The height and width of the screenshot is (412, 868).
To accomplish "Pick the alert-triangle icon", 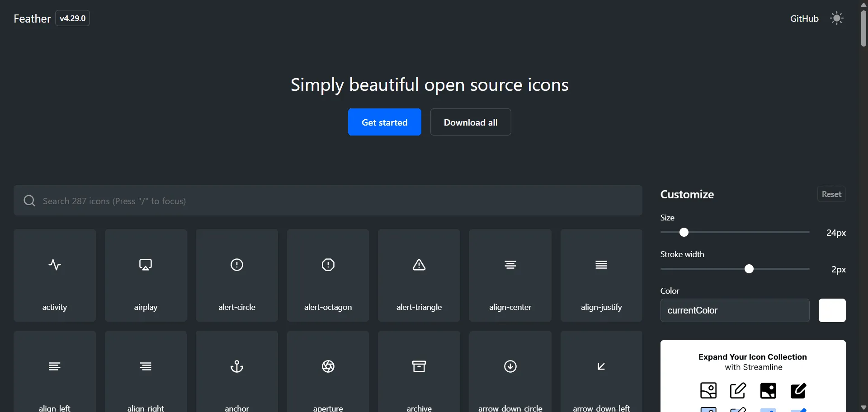I will [419, 275].
